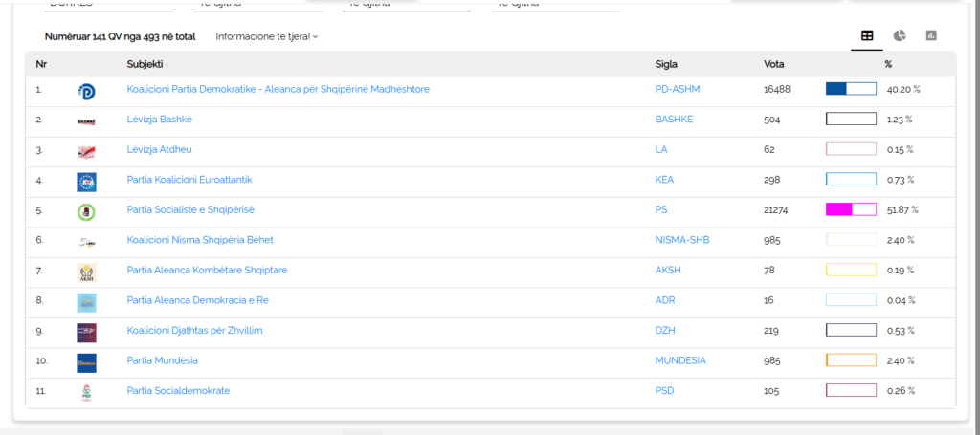Click the Koalicioni Djathtas për Zhvillim logo
This screenshot has height=435, width=980.
[x=86, y=332]
